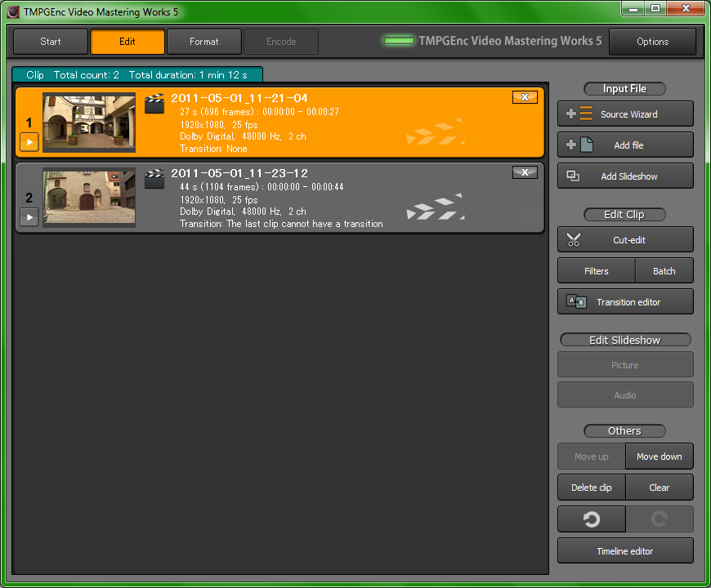Delete the selected clip

592,488
